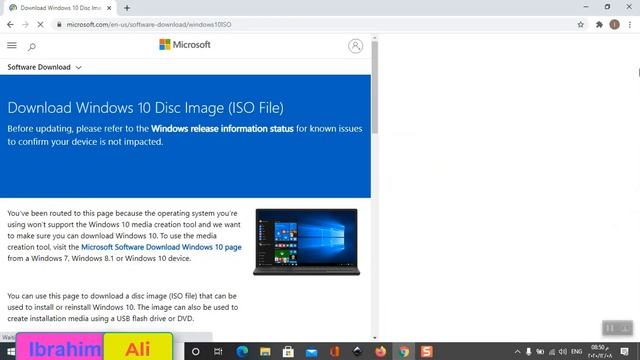Open volume speaker tray icon
The width and height of the screenshot is (640, 360).
click(x=563, y=351)
